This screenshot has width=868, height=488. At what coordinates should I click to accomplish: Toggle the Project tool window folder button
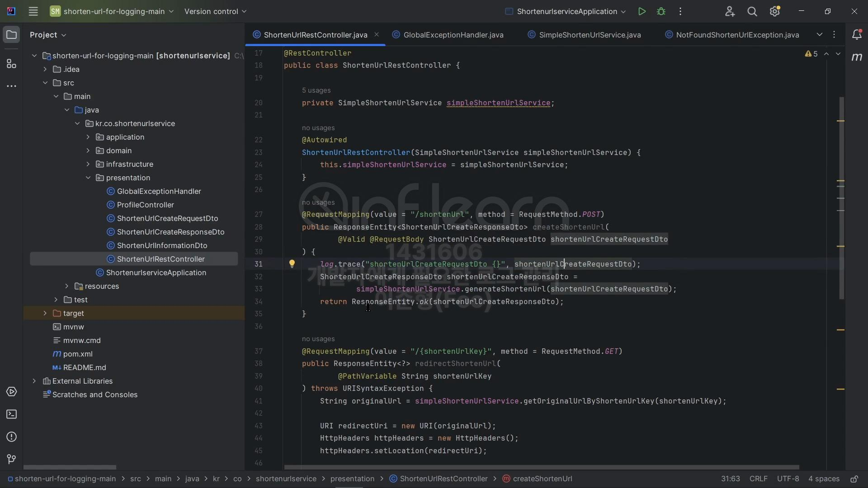(11, 35)
